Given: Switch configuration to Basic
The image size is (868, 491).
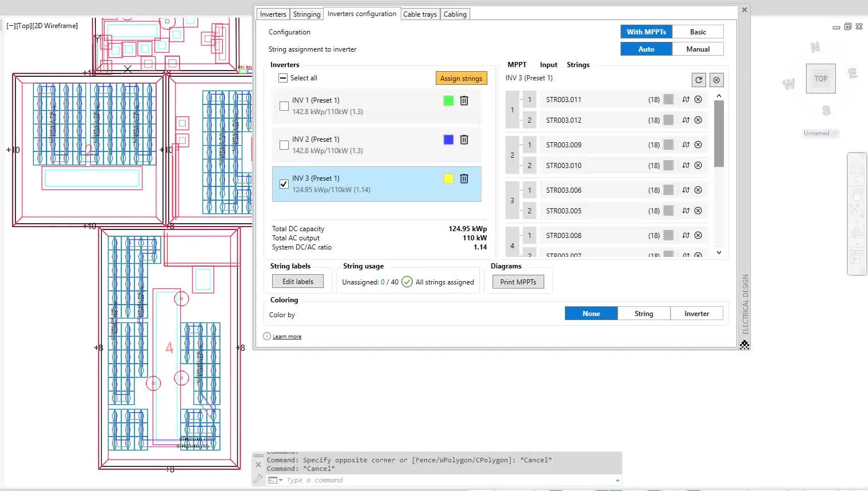Looking at the screenshot, I should tap(698, 32).
